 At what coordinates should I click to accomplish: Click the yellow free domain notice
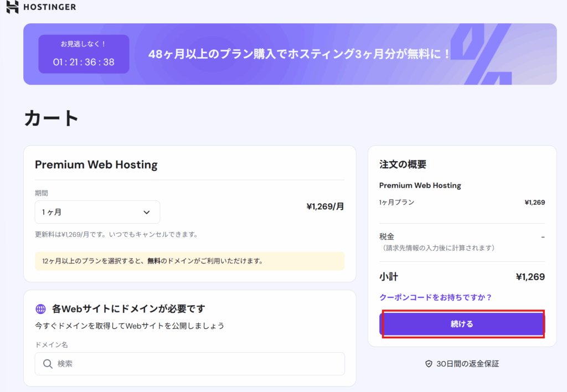189,261
